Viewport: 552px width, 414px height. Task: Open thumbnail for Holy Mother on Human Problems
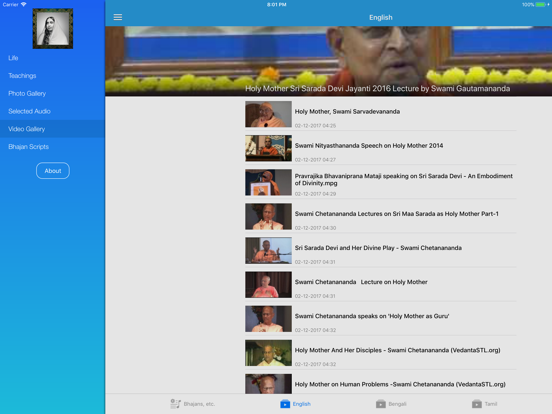pyautogui.click(x=268, y=384)
